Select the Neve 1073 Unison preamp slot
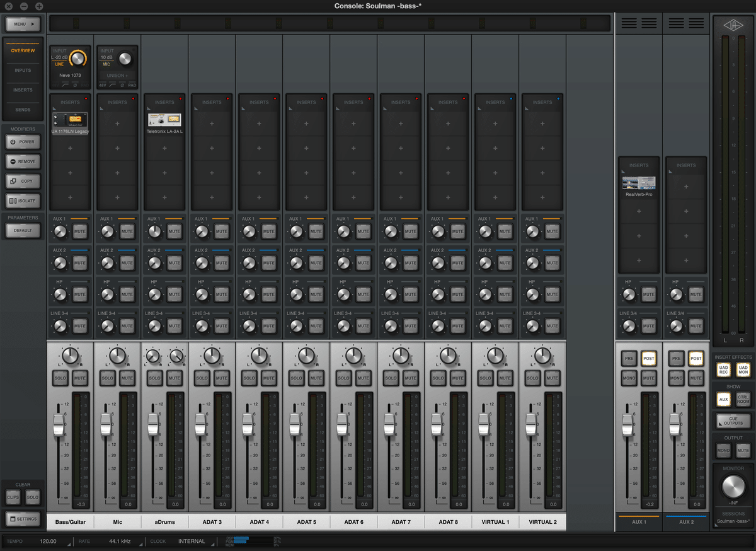Viewport: 756px width, 551px height. tap(70, 75)
